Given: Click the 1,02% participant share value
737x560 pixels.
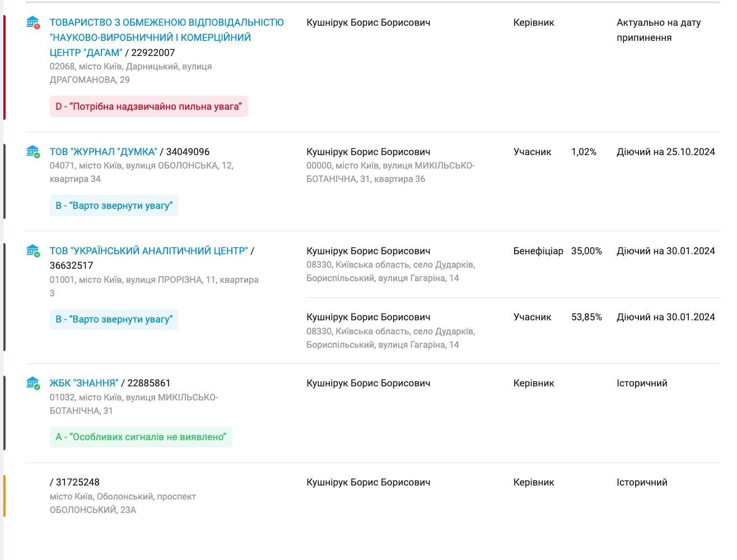Looking at the screenshot, I should 584,152.
